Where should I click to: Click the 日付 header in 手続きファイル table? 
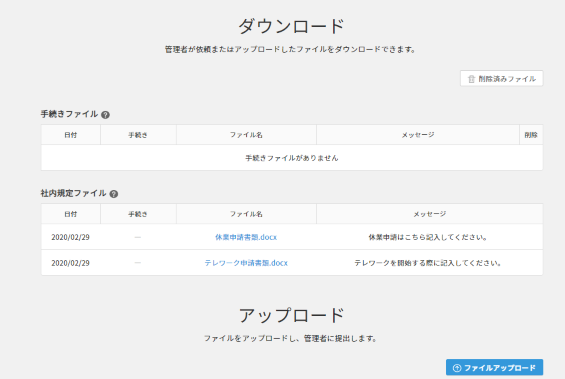[71, 135]
